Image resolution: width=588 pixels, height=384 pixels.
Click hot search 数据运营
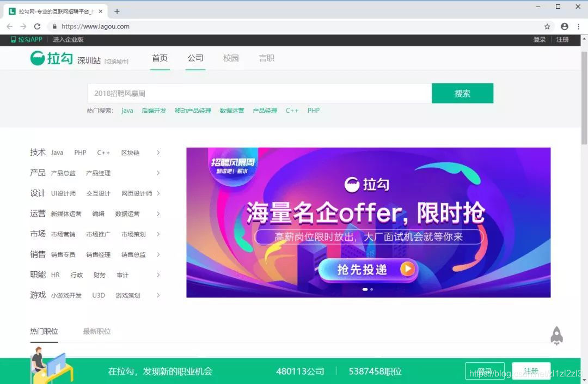click(232, 111)
